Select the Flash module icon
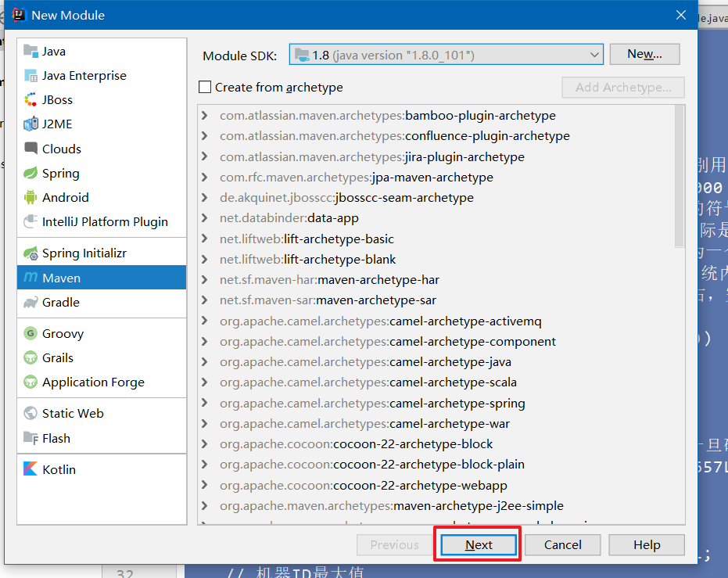728x578 pixels. [x=30, y=438]
